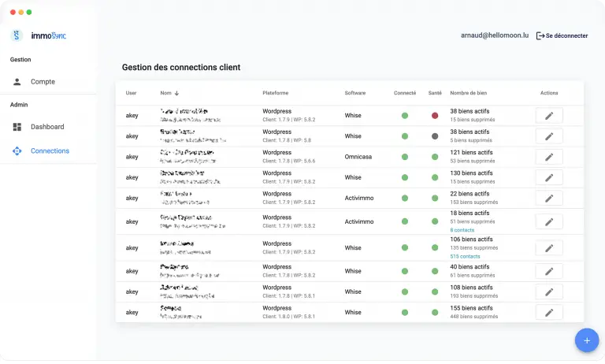Click the blue add connection plus button
The image size is (605, 364).
pos(586,340)
